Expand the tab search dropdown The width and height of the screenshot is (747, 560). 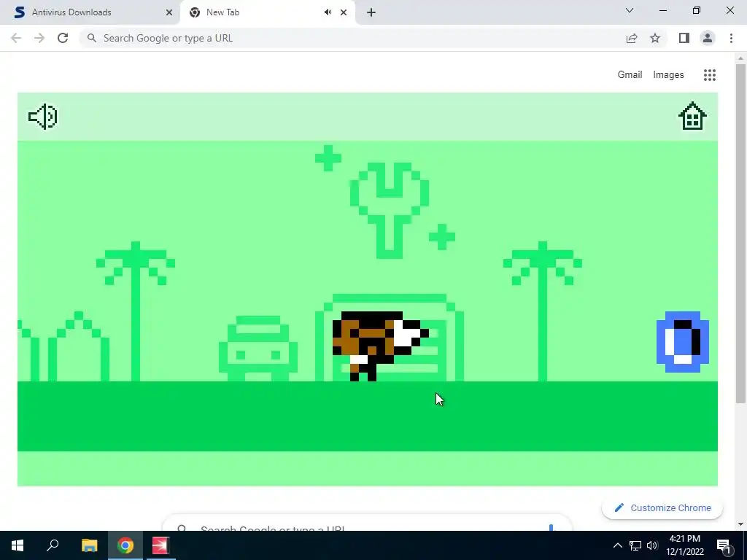click(x=630, y=10)
